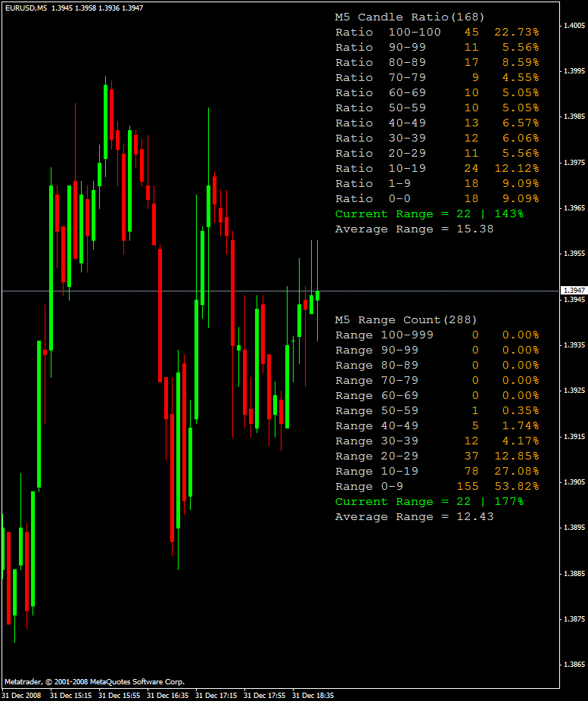This screenshot has height=701, width=588.
Task: Click the Ratio 100-100 row
Action: pos(437,33)
